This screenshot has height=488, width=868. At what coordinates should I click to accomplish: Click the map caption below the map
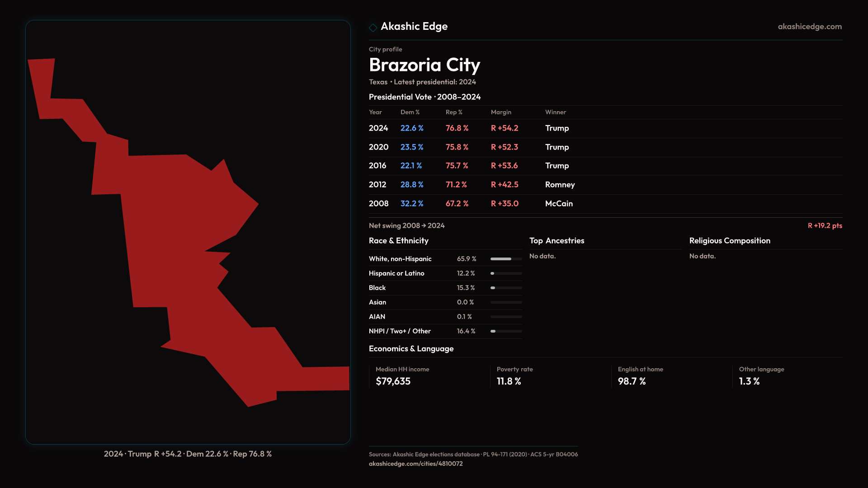click(x=188, y=454)
